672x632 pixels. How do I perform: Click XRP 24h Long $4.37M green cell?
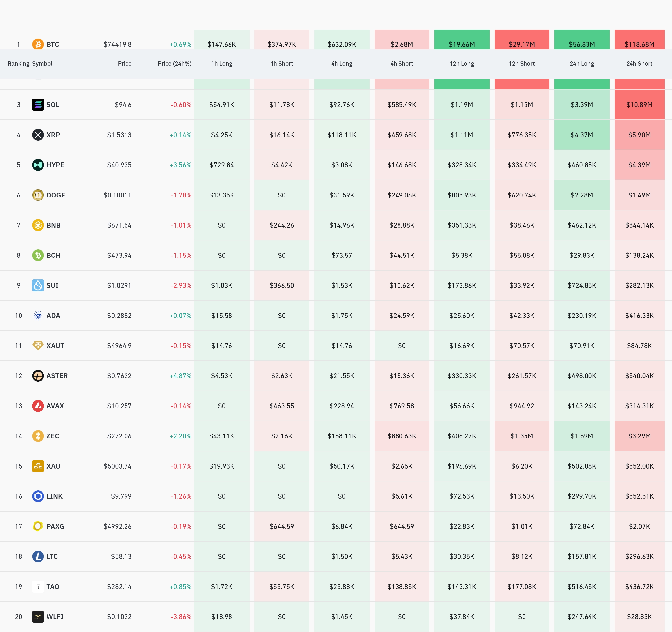(582, 135)
